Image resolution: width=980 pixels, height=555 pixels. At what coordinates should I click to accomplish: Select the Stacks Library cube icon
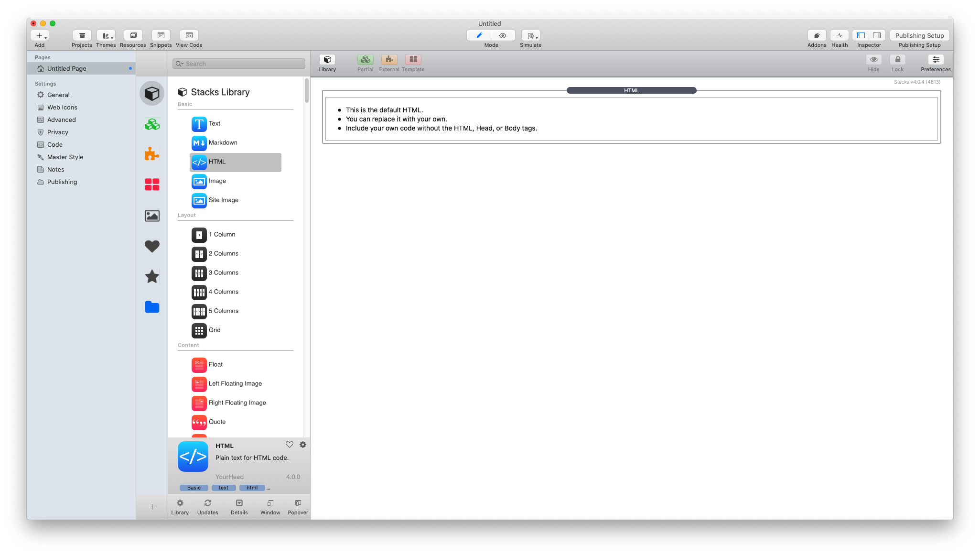point(152,93)
